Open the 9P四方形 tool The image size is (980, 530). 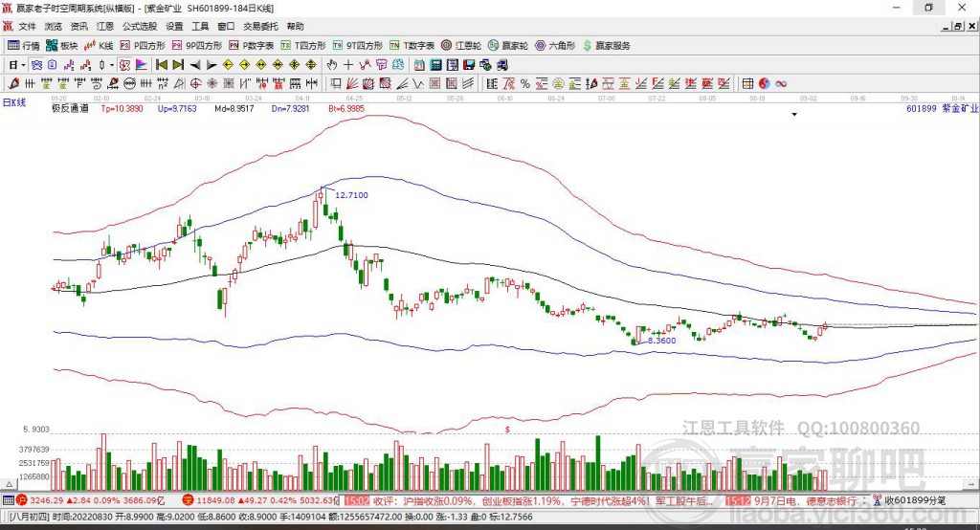click(197, 46)
